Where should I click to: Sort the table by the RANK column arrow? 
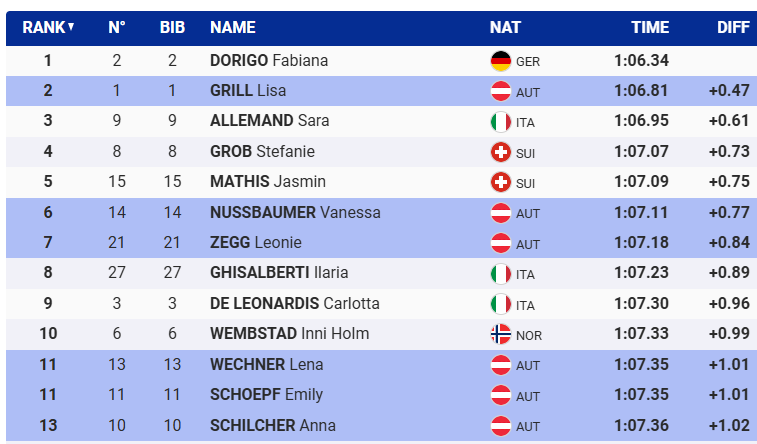pyautogui.click(x=71, y=27)
